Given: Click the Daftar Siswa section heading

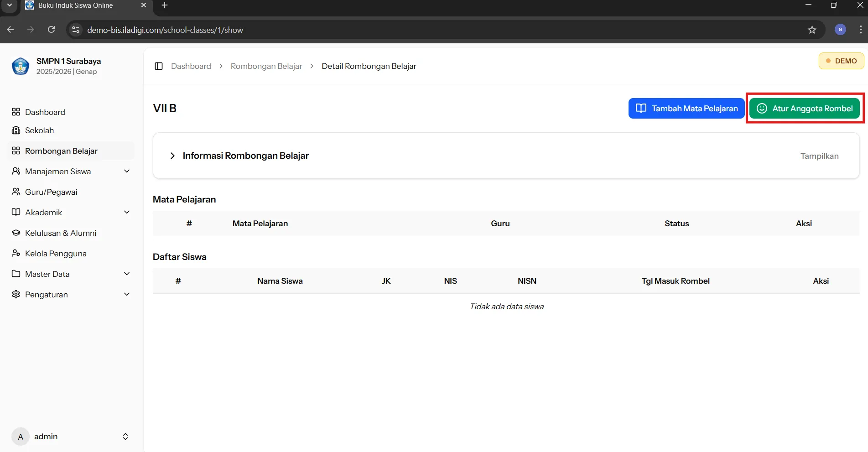Looking at the screenshot, I should (180, 257).
